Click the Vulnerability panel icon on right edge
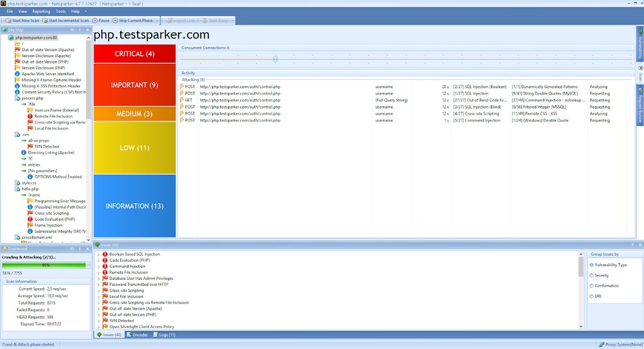 coord(640,43)
